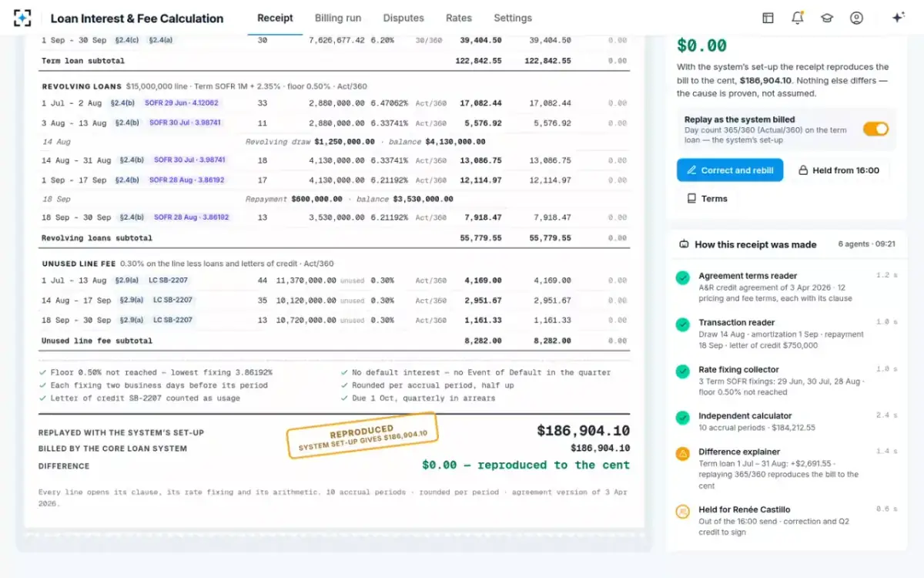Click the 11,370,000.00 unused balance

click(306, 281)
